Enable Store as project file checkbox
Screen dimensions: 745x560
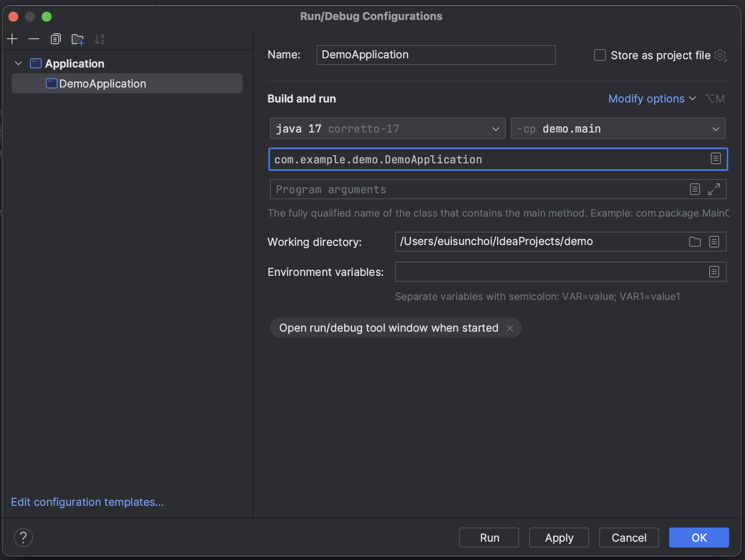pos(600,55)
